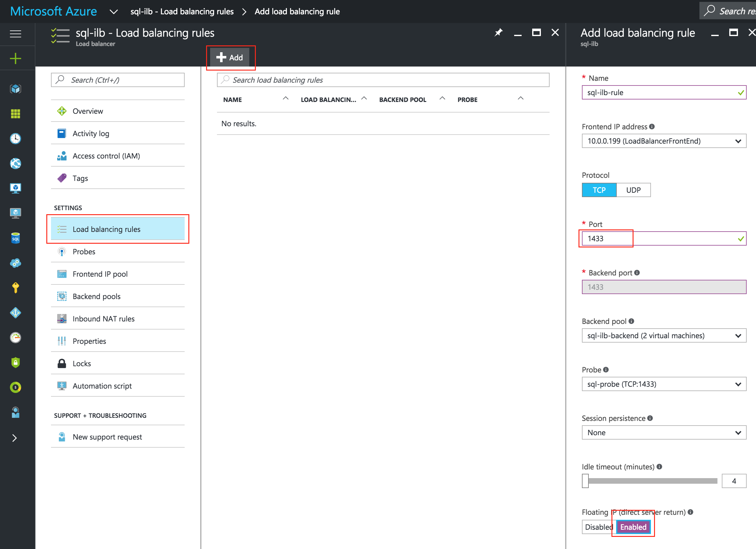Click the Idle timeout info icon
The width and height of the screenshot is (756, 549).
click(659, 466)
